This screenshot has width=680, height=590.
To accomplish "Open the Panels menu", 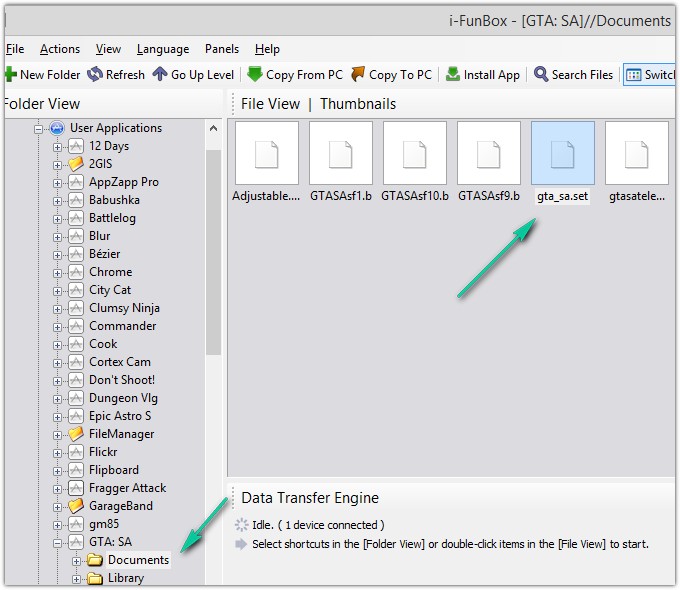I will [222, 49].
